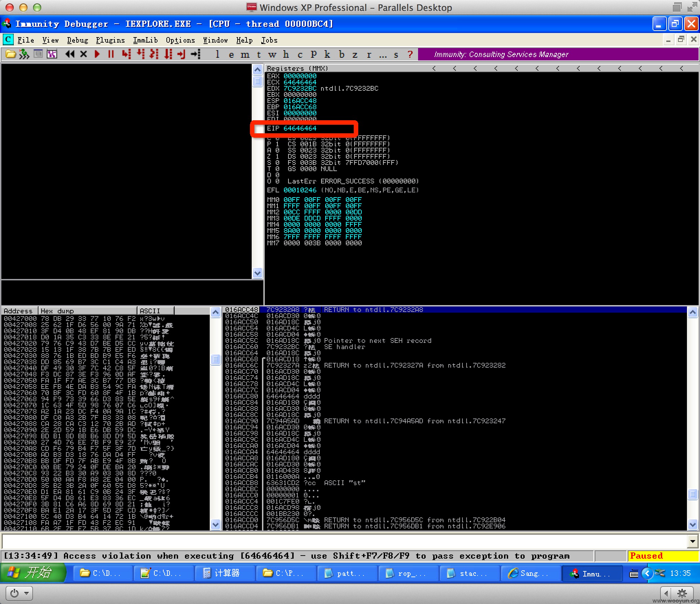700x604 pixels.
Task: Click the Windows Start button
Action: 33,573
